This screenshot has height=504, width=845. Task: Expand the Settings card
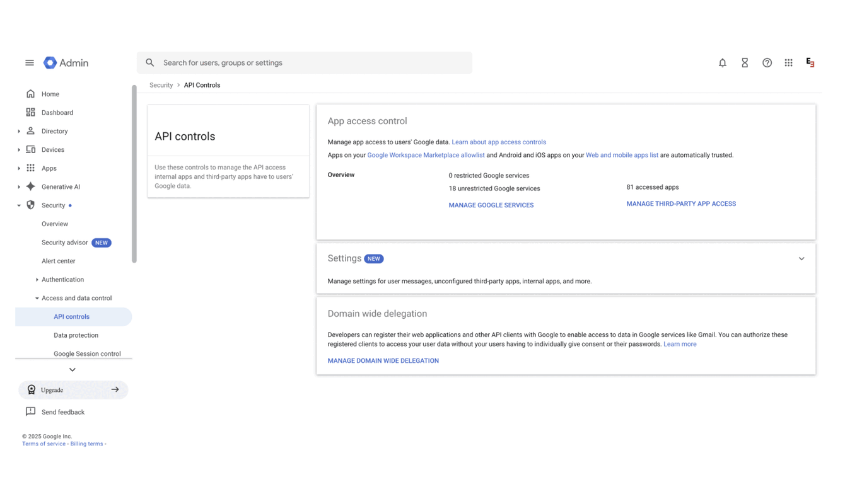click(x=801, y=258)
